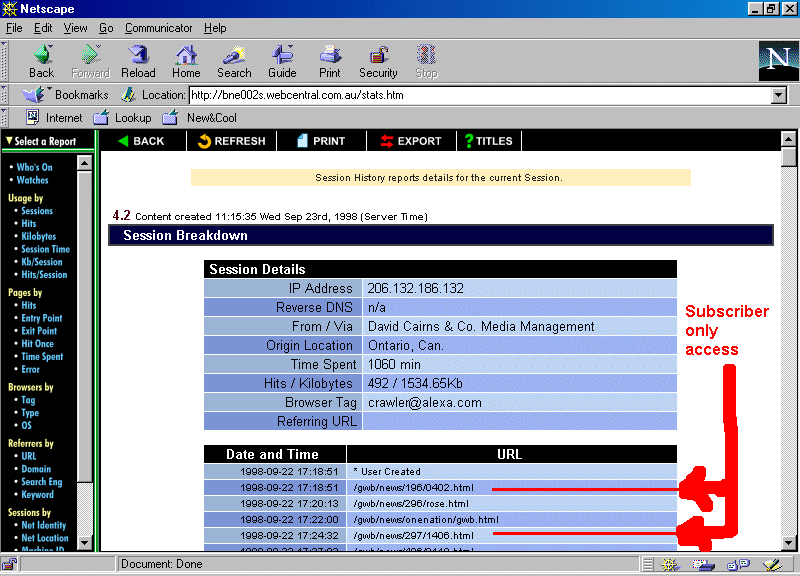
Task: Open the Net Identity report
Action: click(x=43, y=524)
